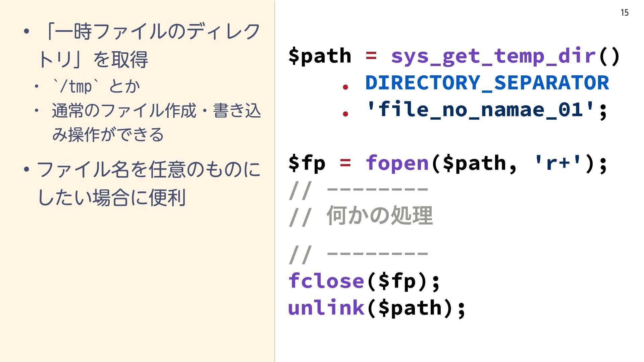Screen dimensions: 644x362
Task: Click the unlink function name
Action: coord(326,308)
